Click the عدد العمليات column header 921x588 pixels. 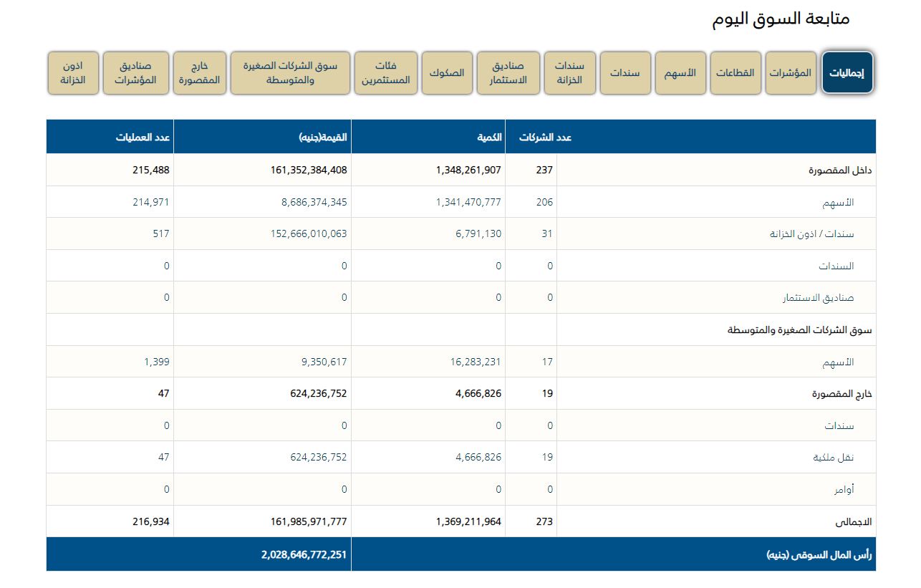pyautogui.click(x=143, y=137)
